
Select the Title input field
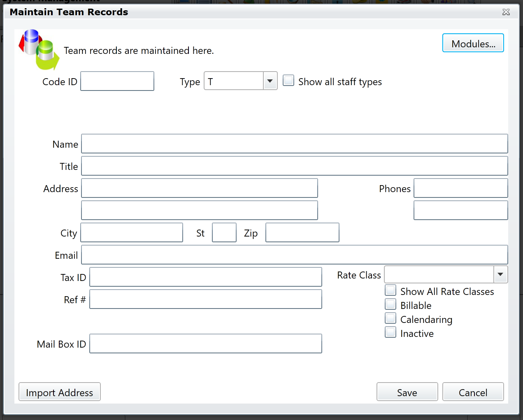click(x=295, y=166)
